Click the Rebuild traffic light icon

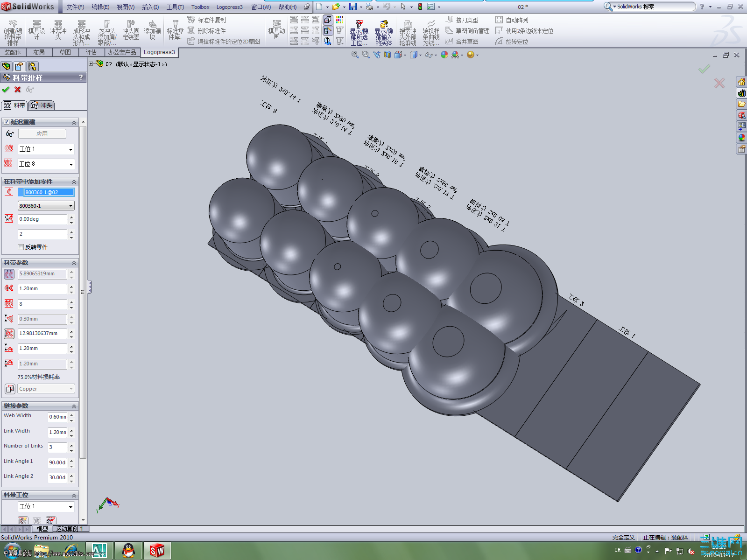(420, 7)
